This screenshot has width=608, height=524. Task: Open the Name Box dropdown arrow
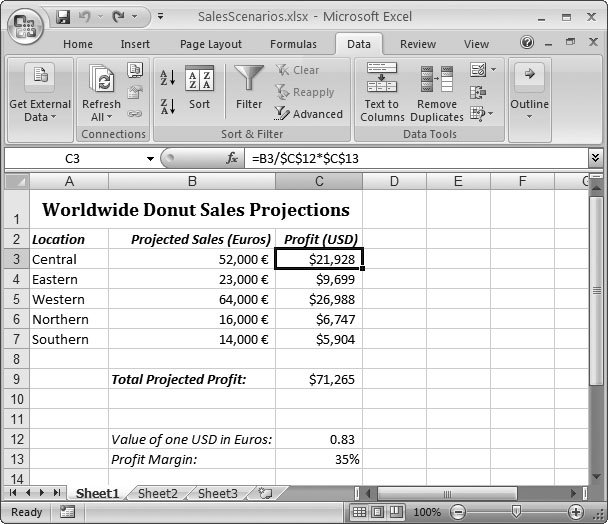pos(150,159)
